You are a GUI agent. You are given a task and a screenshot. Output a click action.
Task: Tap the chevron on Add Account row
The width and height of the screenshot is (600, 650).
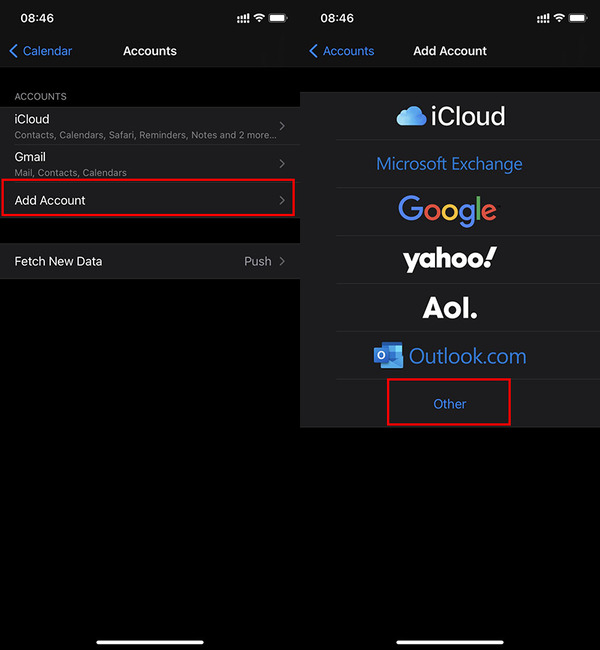tap(282, 201)
